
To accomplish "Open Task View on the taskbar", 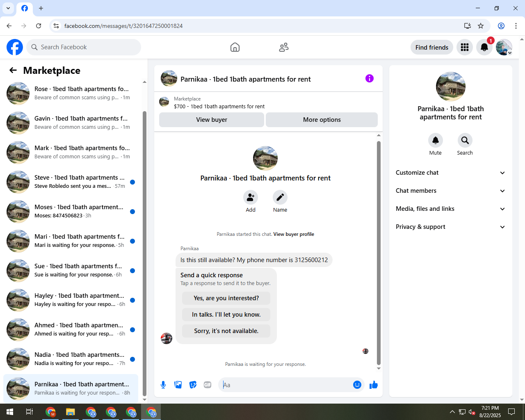I will pyautogui.click(x=30, y=412).
